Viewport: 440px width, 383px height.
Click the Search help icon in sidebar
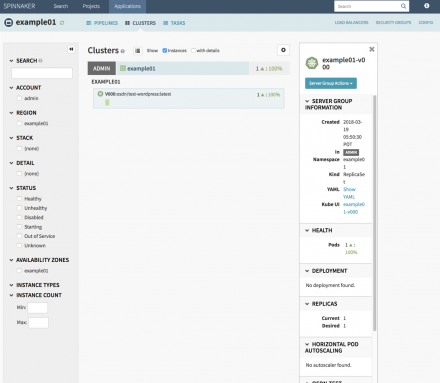coord(40,61)
